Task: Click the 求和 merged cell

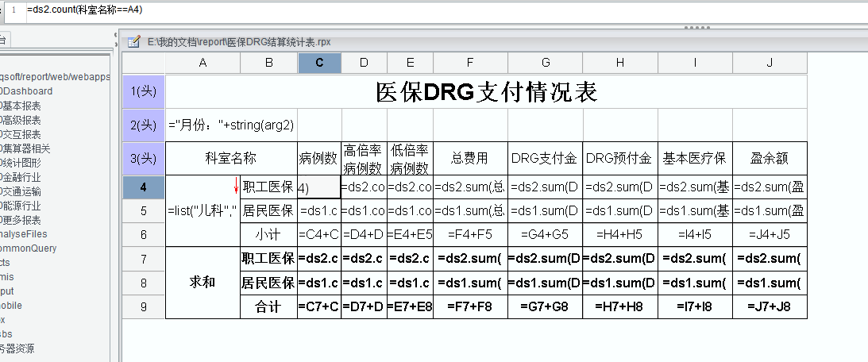Action: [x=203, y=283]
